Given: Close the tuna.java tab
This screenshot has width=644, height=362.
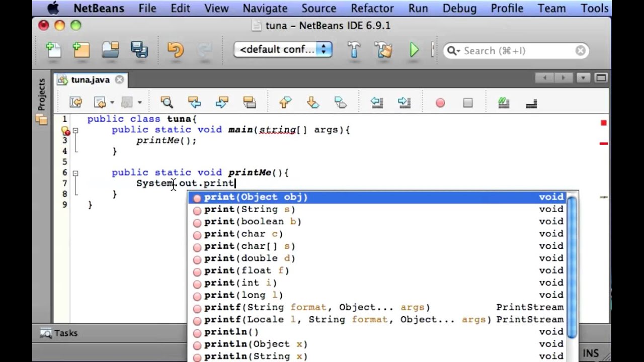Looking at the screenshot, I should pyautogui.click(x=119, y=79).
